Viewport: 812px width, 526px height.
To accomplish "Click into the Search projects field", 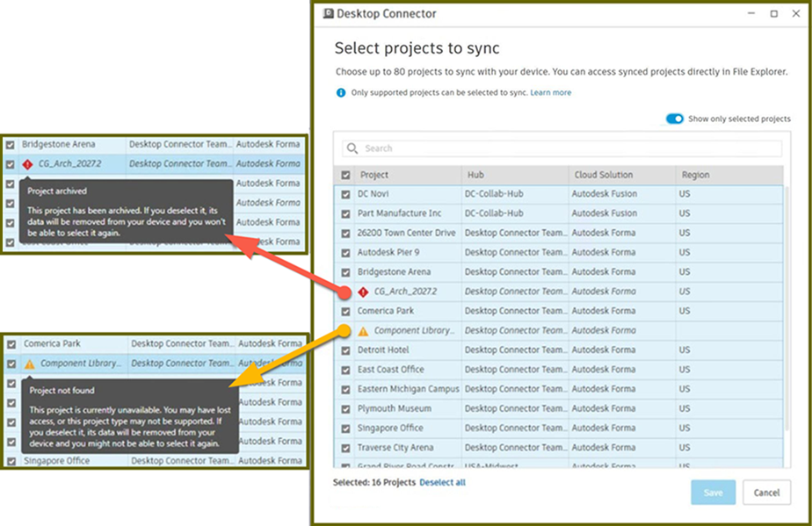I will 562,148.
